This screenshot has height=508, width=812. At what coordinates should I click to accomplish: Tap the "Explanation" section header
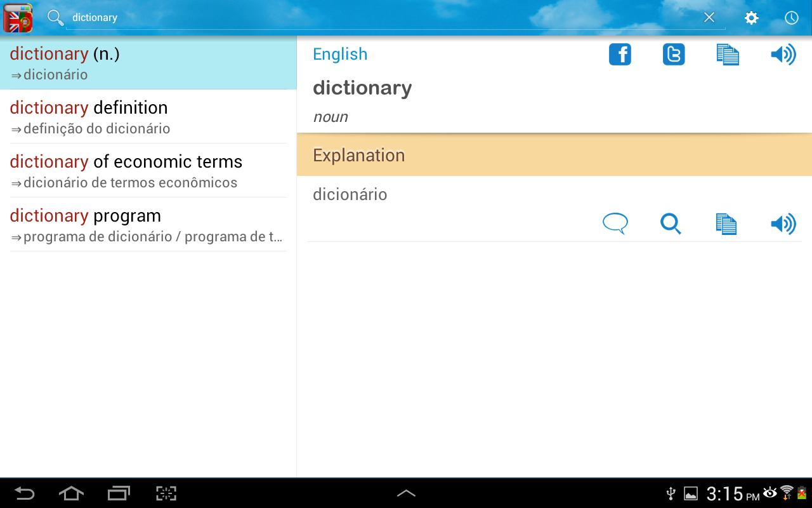tap(359, 155)
